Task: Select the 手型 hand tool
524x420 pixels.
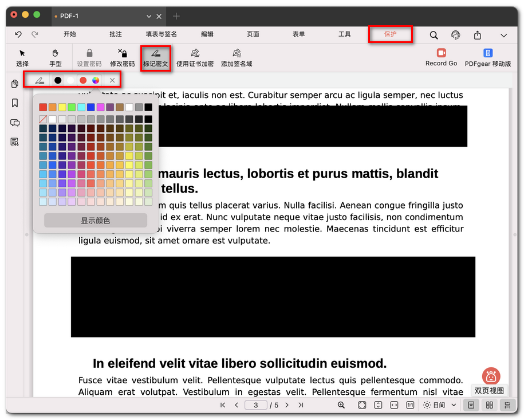Action: (56, 57)
